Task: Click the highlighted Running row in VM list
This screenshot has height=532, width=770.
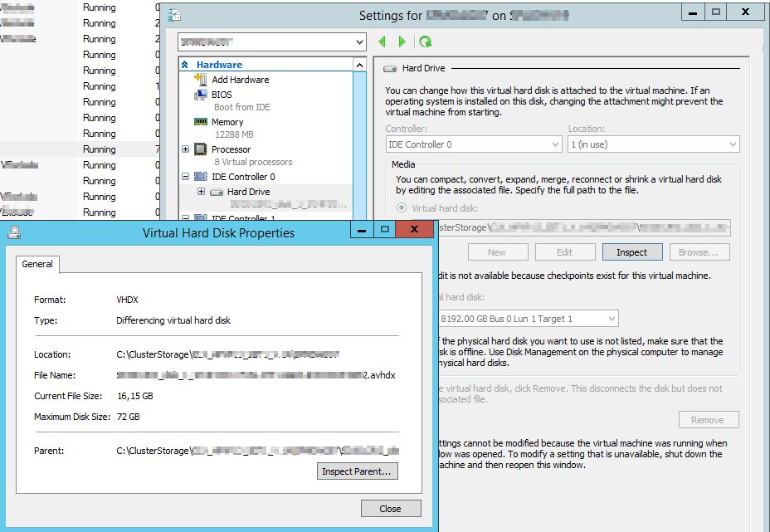Action: pyautogui.click(x=80, y=149)
